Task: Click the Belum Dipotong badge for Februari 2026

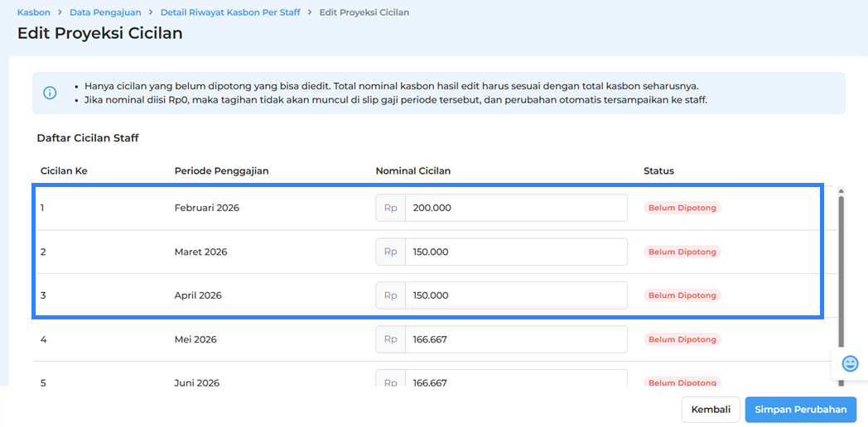Action: [682, 208]
